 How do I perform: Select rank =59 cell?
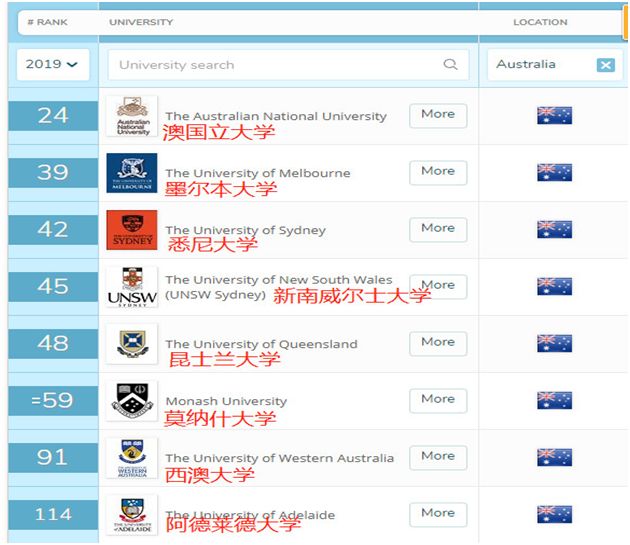click(53, 401)
